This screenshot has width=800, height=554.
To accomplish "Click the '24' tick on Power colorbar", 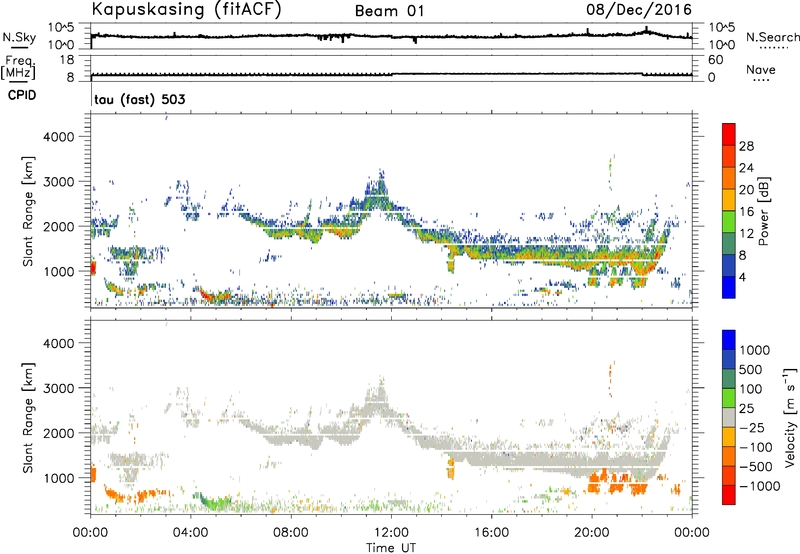I will [746, 168].
